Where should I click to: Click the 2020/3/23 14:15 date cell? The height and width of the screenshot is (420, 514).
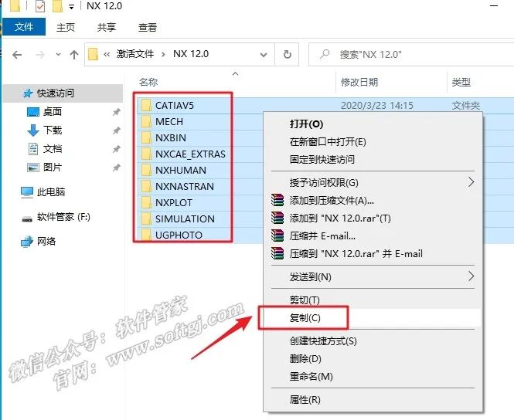click(377, 106)
